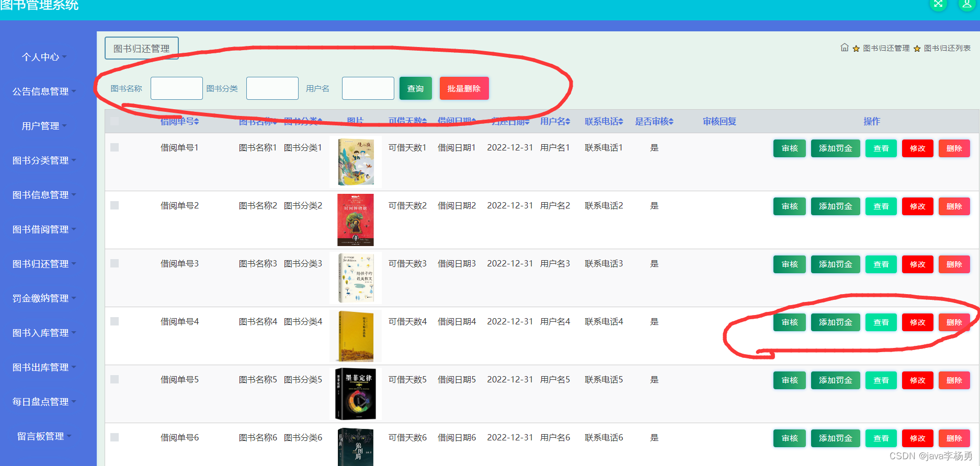Select the checkbox for 借阅单号1 row
Image resolution: width=980 pixels, height=466 pixels.
pyautogui.click(x=115, y=147)
